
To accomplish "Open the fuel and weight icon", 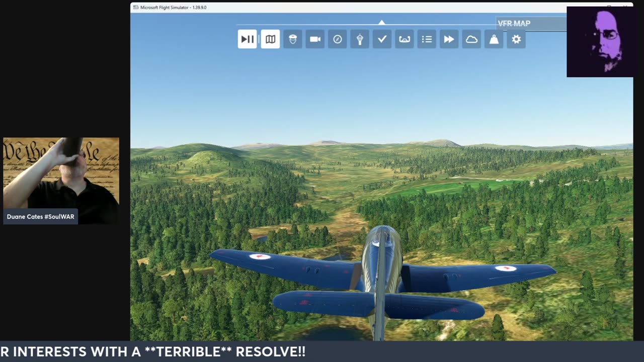I will (x=494, y=39).
